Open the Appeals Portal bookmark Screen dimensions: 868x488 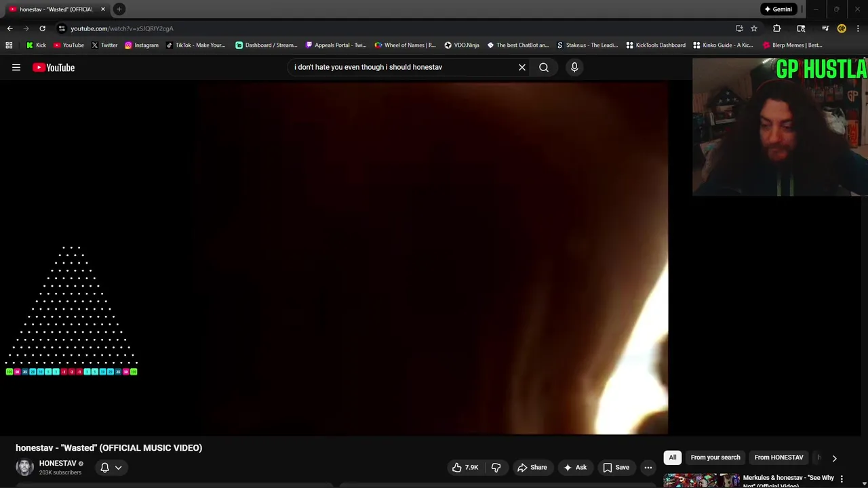(x=336, y=45)
